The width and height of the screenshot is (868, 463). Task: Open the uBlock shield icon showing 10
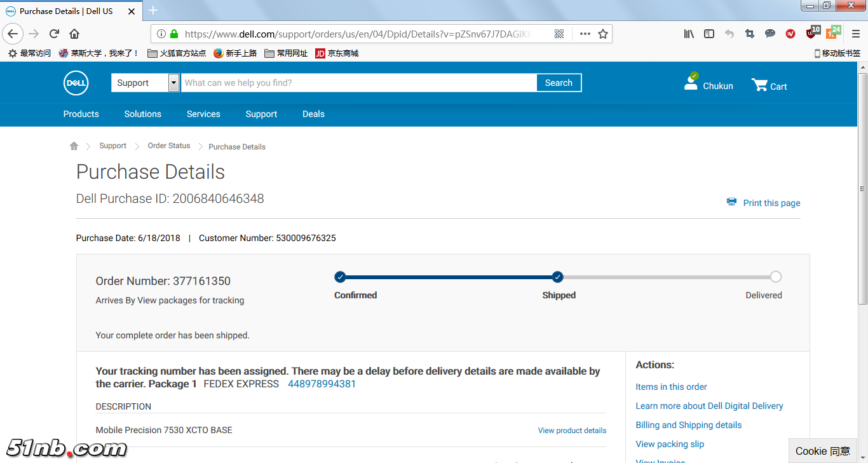(x=813, y=32)
